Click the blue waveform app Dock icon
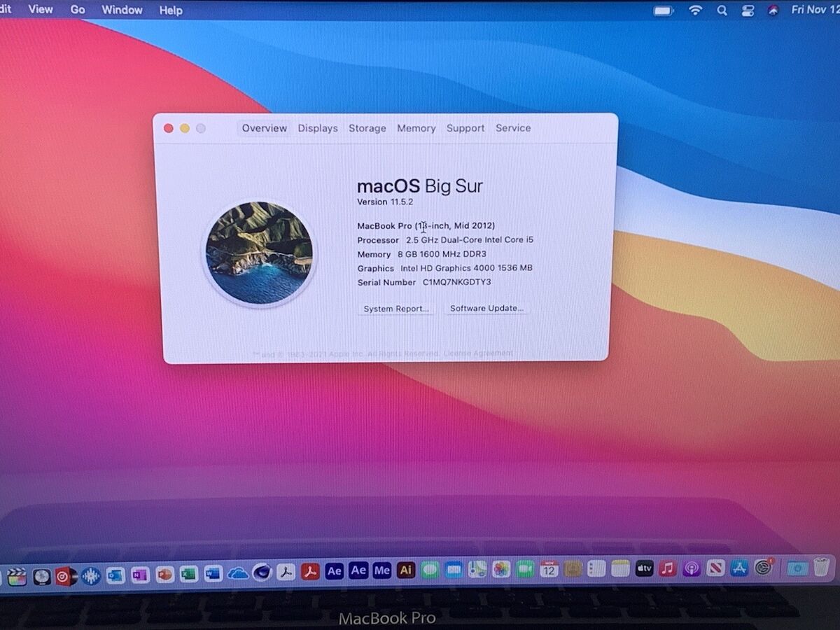 [x=91, y=575]
